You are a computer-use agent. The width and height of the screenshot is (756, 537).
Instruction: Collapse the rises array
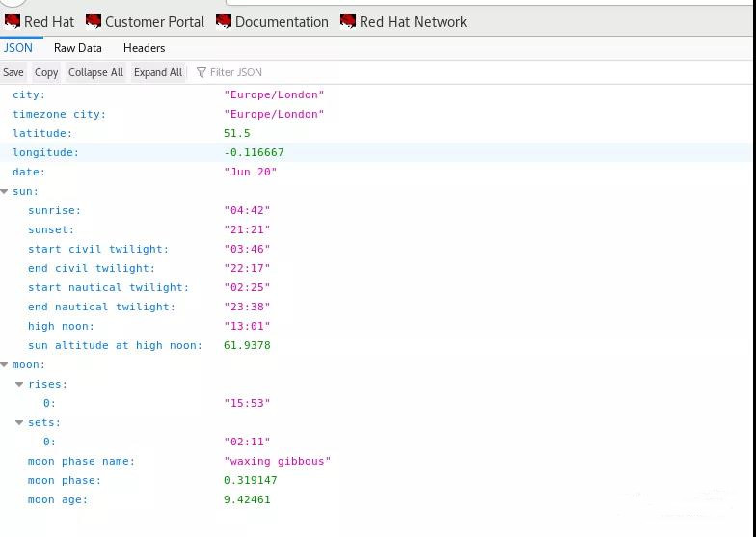(x=19, y=384)
